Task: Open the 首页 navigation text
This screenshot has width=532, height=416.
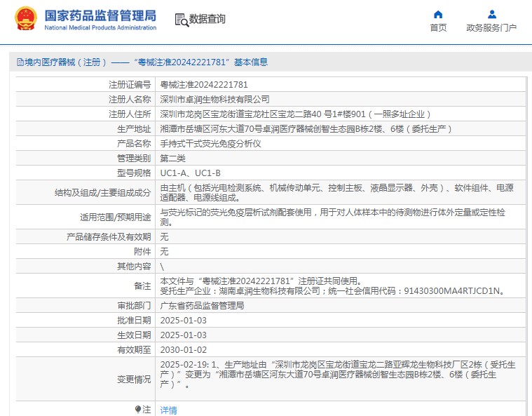Action: point(438,28)
